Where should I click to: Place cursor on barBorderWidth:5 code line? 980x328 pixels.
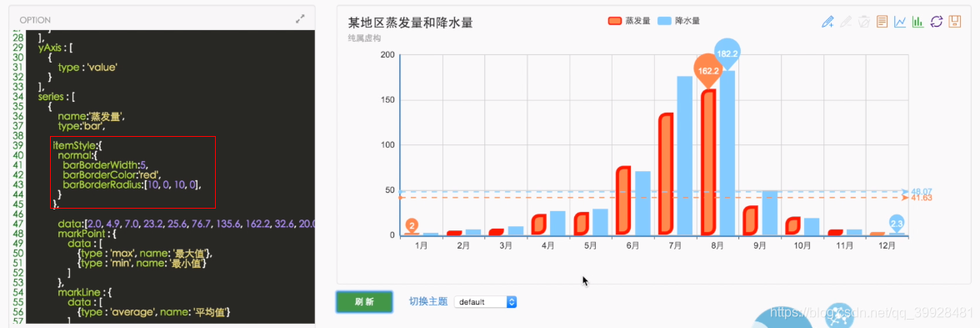105,165
